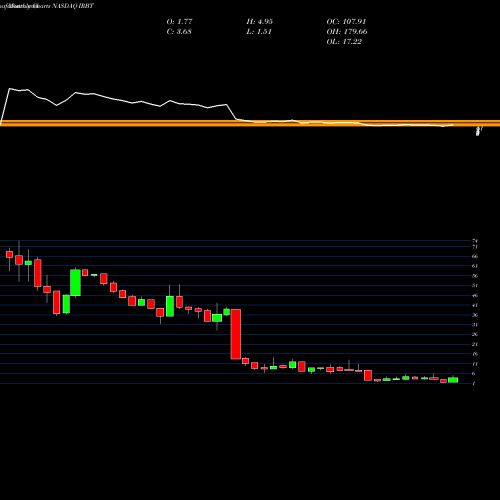Select the low value L: 1.51
The height and width of the screenshot is (500, 500).
click(259, 32)
